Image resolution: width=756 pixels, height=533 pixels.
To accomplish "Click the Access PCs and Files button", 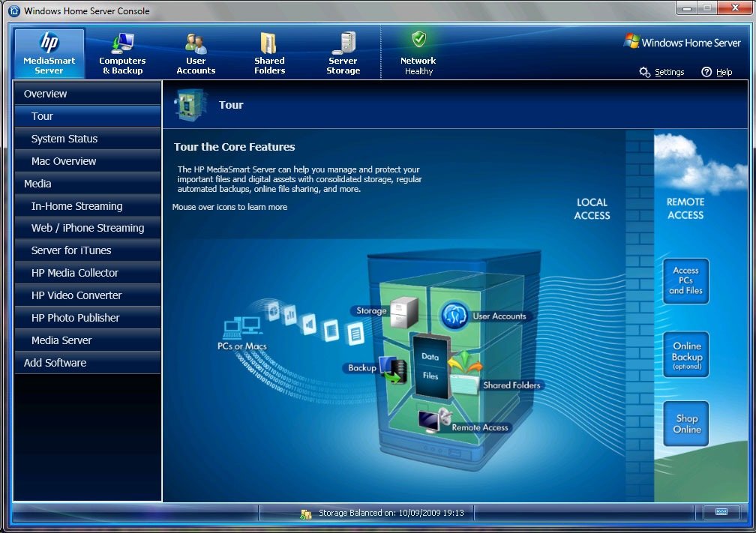I will pyautogui.click(x=685, y=281).
